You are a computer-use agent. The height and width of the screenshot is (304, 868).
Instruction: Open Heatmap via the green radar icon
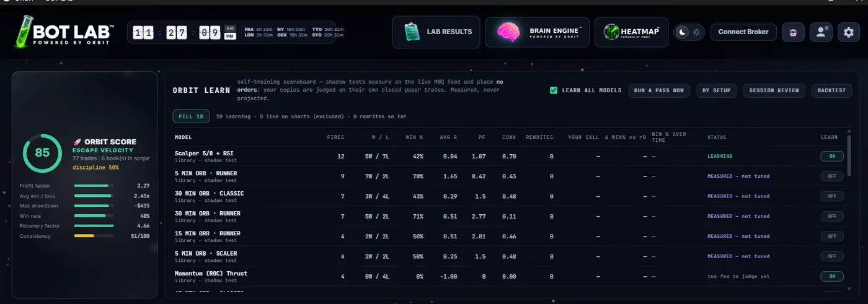613,32
